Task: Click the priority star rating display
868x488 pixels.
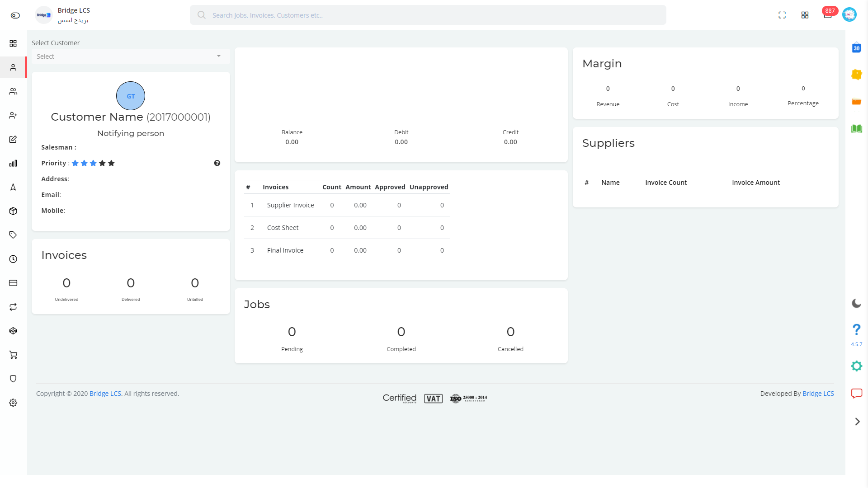Action: coord(93,163)
